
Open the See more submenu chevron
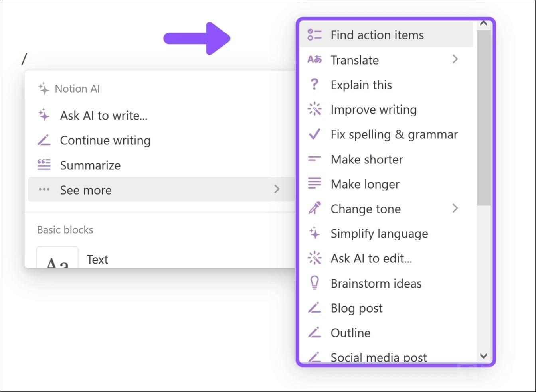(277, 189)
